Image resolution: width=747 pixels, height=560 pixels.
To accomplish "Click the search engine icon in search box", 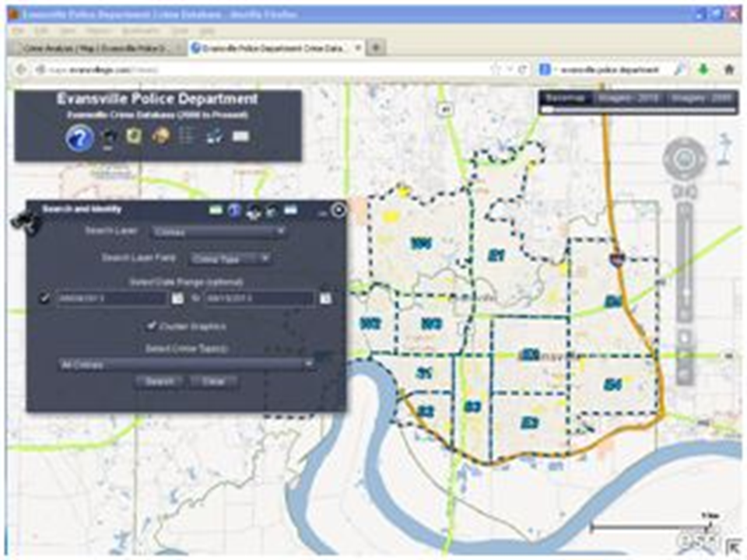I will pyautogui.click(x=545, y=69).
